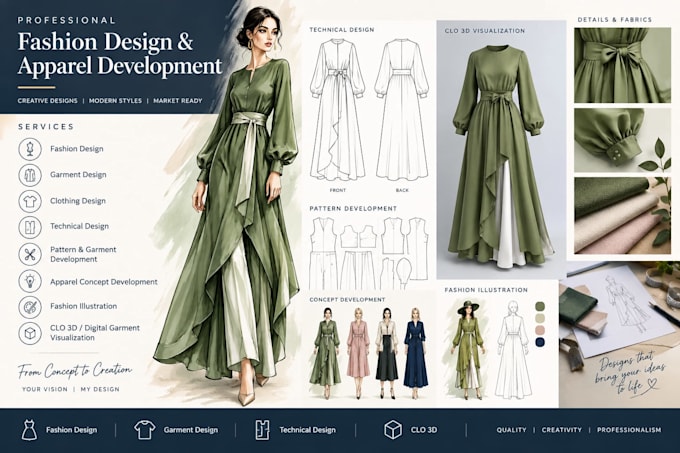Viewport: 680px width, 453px height.
Task: Click the MODERN STYLES tagline text
Action: (x=115, y=101)
